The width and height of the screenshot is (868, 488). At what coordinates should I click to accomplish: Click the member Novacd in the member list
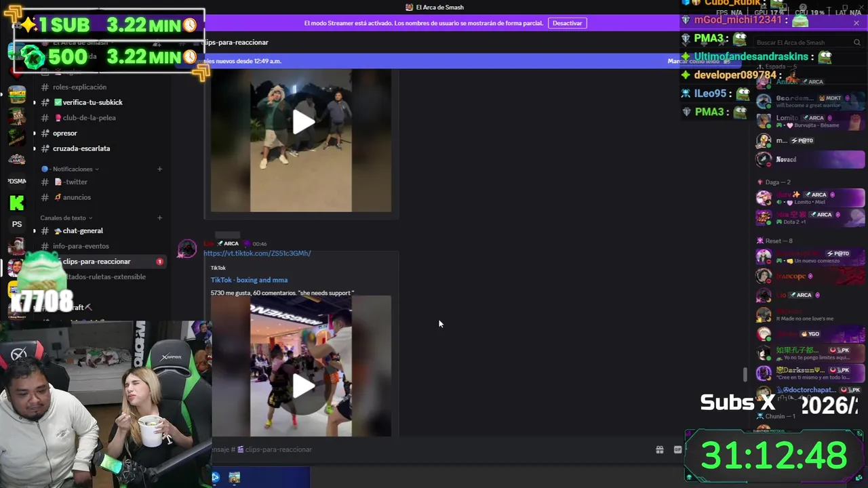pos(810,159)
